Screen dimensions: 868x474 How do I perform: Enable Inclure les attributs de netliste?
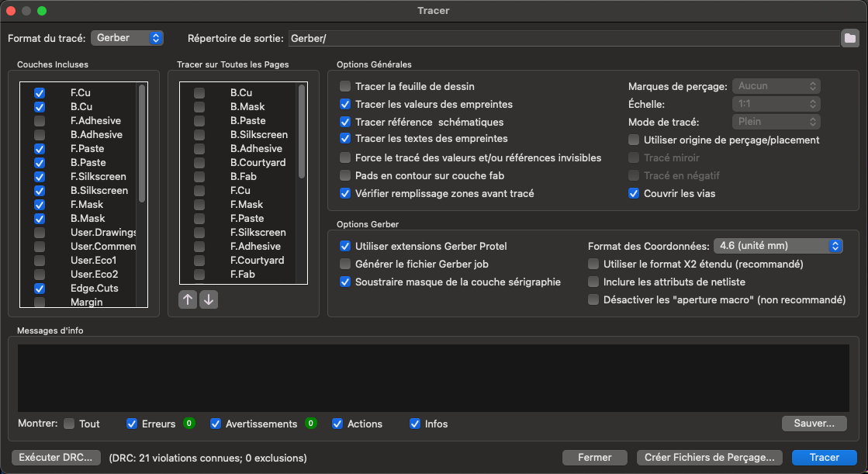pos(593,282)
